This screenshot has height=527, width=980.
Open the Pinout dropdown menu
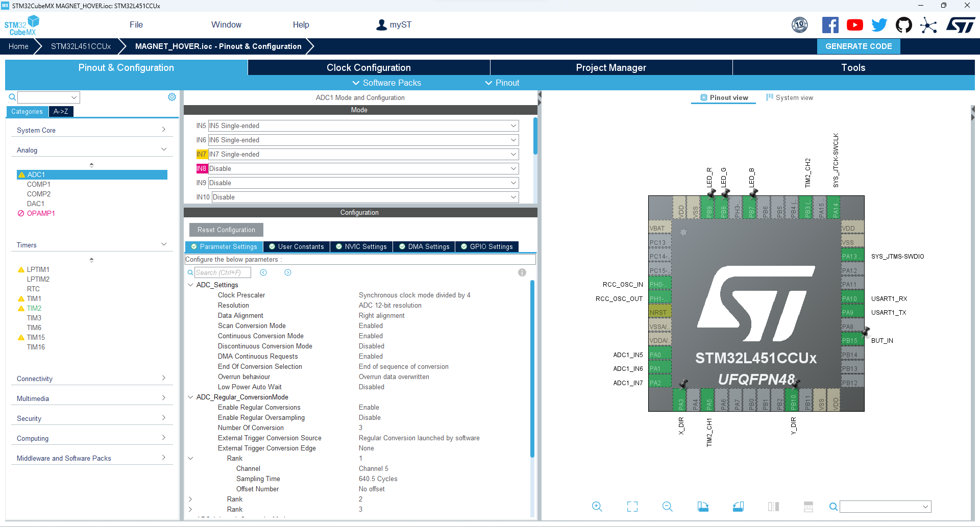point(502,83)
